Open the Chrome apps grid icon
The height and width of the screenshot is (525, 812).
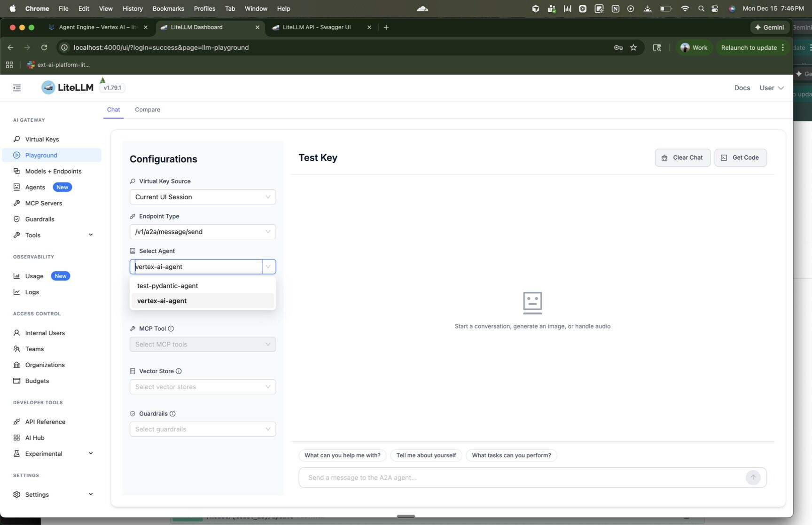tap(9, 65)
